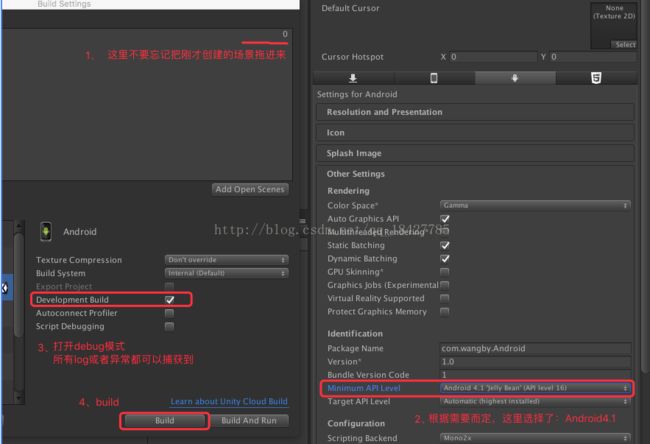Click the Build Settings window title

point(64,4)
